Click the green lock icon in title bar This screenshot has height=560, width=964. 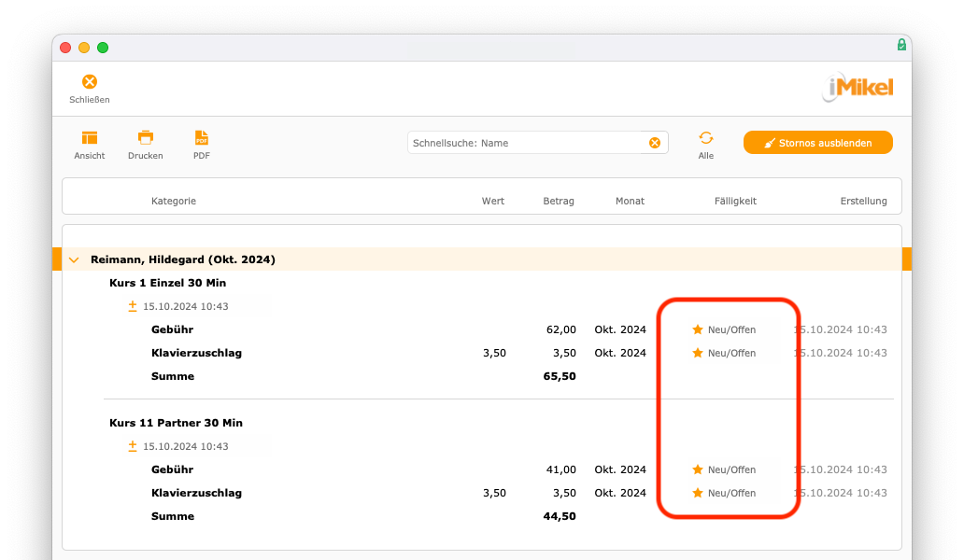[x=901, y=45]
